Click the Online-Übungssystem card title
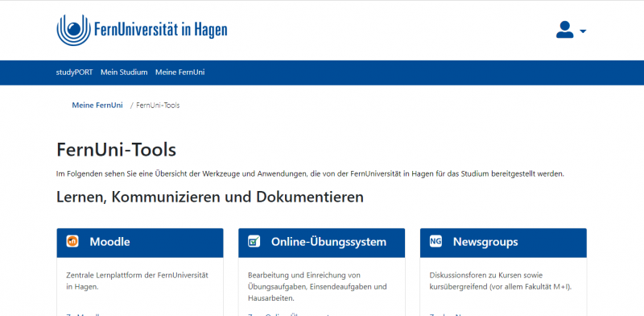Image resolution: width=644 pixels, height=316 pixels. (328, 242)
